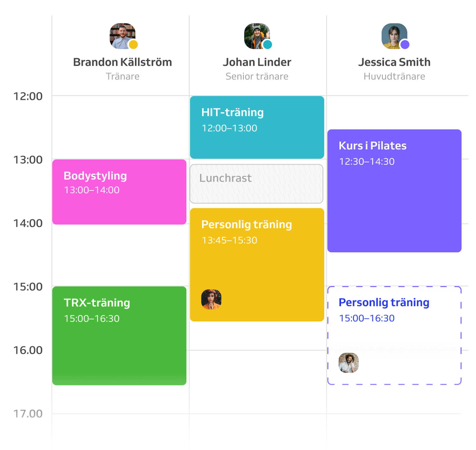Click yellow status dot on Brandon's avatar

(x=133, y=45)
